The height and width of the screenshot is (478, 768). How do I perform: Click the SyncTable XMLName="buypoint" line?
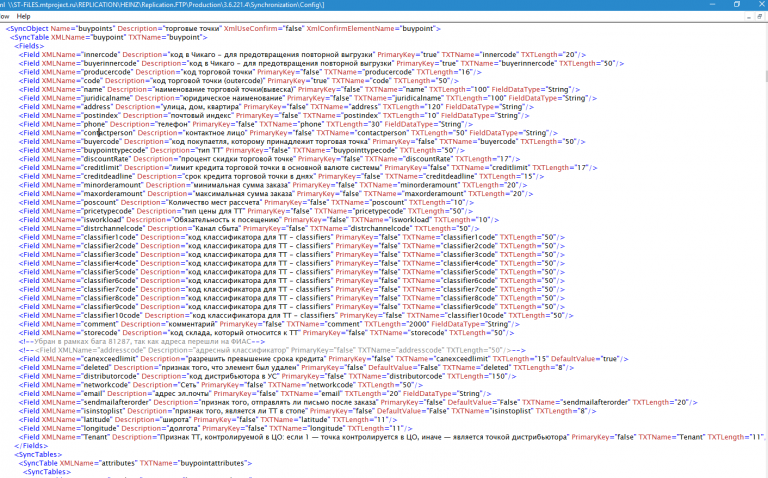point(109,37)
